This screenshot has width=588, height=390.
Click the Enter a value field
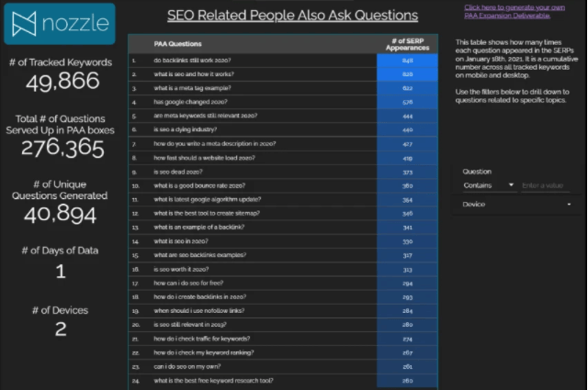(x=546, y=185)
